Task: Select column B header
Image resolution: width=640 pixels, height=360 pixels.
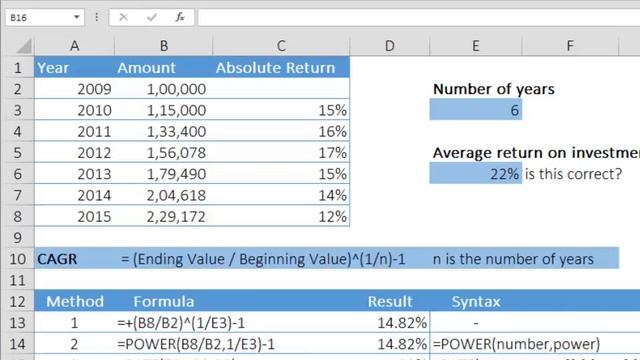Action: click(x=164, y=46)
